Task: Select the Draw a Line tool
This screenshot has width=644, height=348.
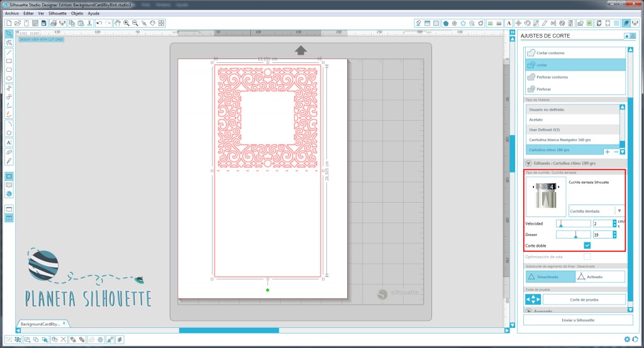Action: pos(9,52)
